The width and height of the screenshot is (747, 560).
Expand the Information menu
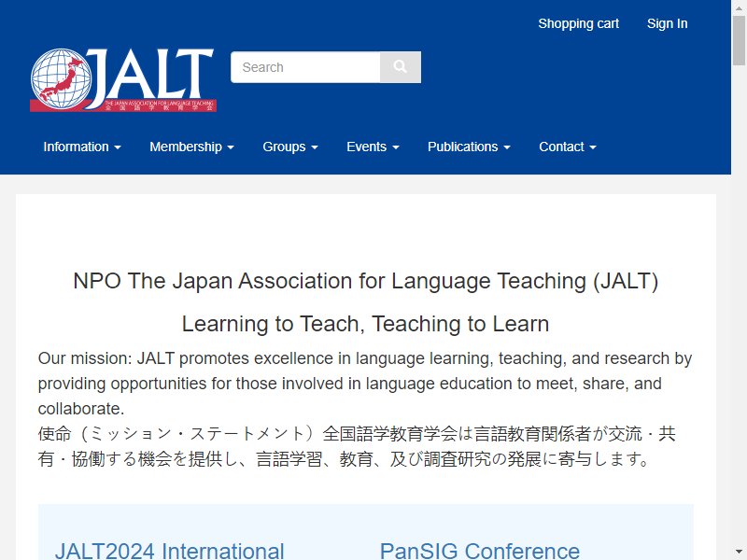(82, 147)
